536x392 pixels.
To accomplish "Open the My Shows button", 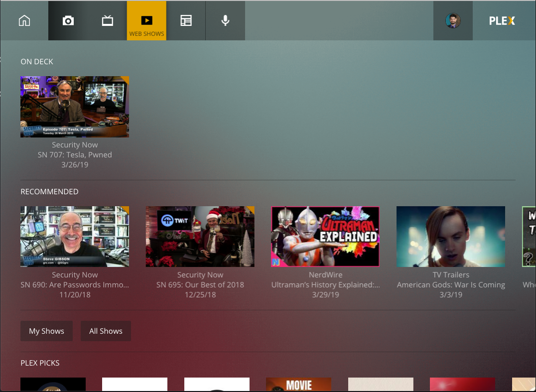I will click(46, 331).
